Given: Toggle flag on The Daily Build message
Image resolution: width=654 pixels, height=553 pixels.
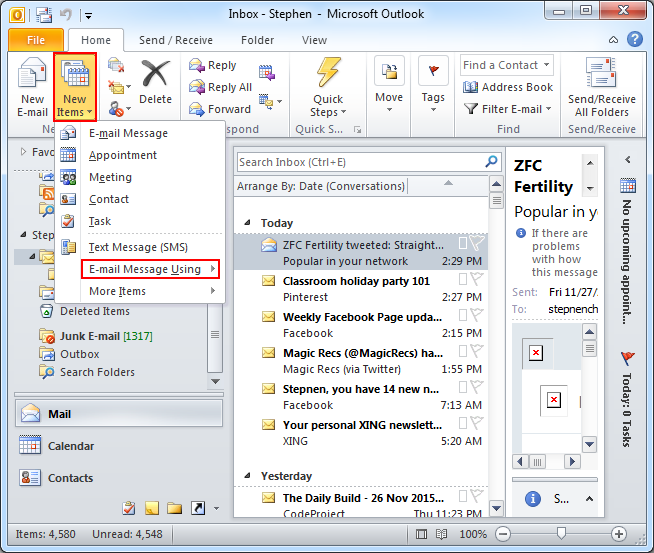Looking at the screenshot, I should tap(477, 495).
